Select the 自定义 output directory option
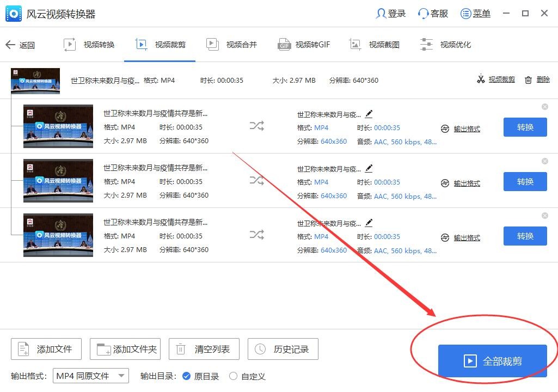Screen dimensions: 558x392 tap(247, 376)
